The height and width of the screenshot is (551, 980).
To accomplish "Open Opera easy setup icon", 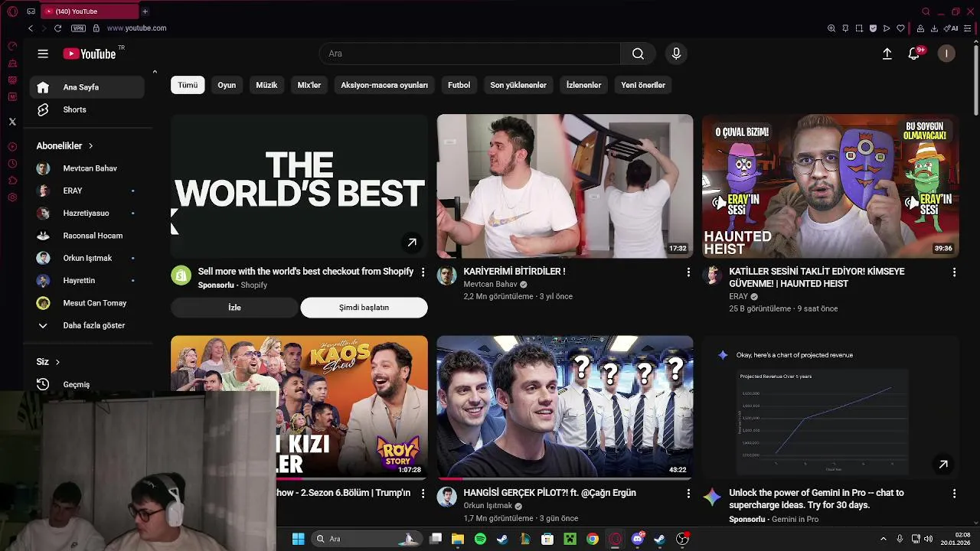I will click(x=968, y=28).
